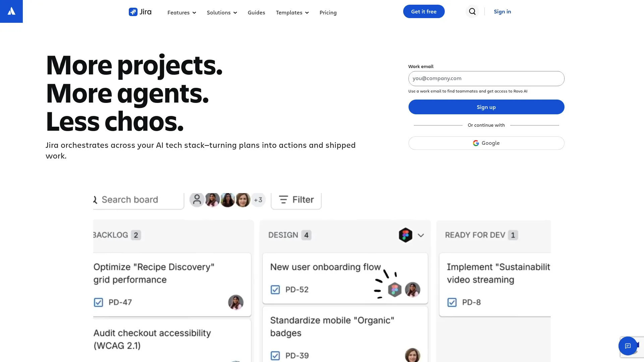
Task: Click the Get it free button
Action: tap(424, 11)
